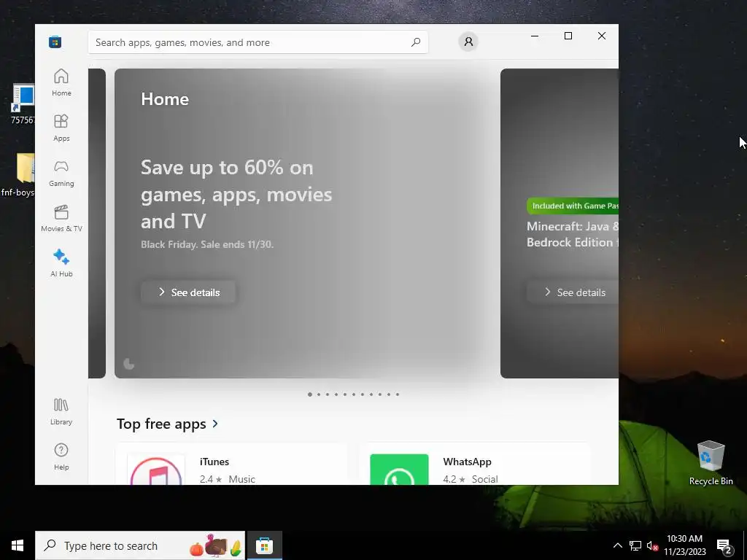Open Movies & TV section
747x560 pixels.
pos(61,218)
